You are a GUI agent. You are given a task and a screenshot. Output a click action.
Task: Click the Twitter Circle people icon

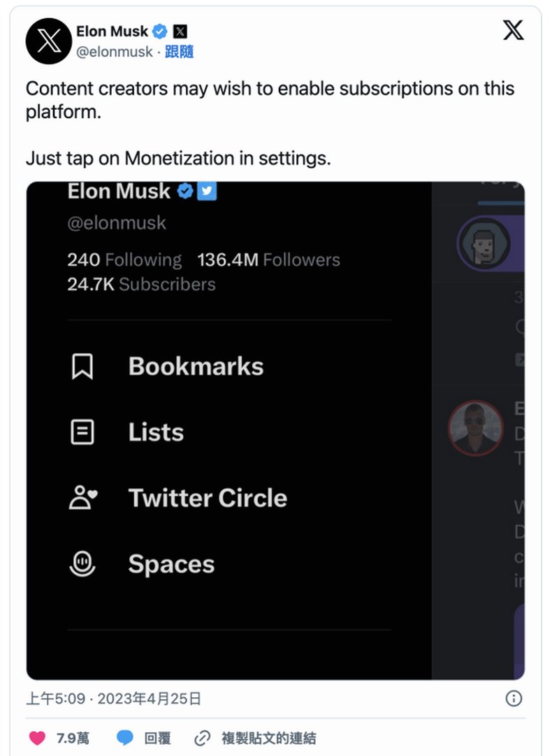84,498
